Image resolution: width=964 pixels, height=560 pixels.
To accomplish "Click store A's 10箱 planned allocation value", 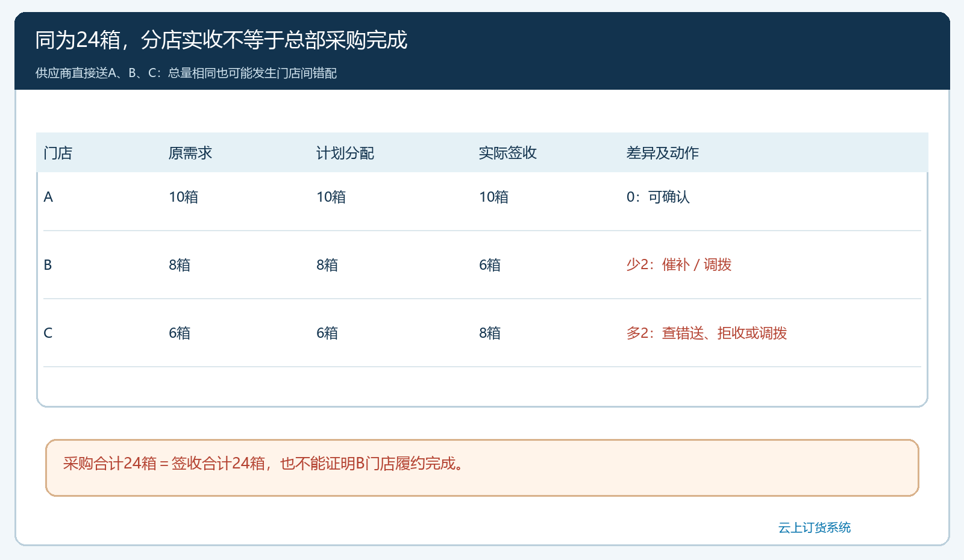I will pyautogui.click(x=331, y=197).
